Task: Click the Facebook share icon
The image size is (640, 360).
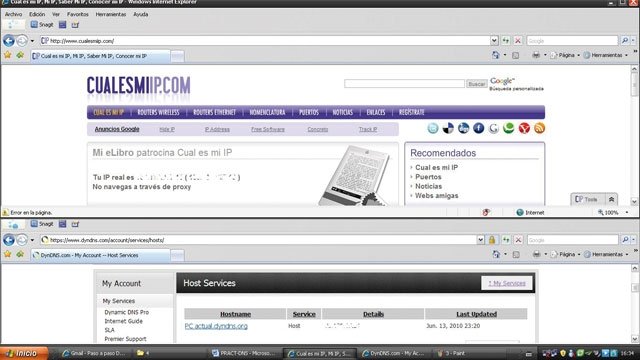Action: 478,129
